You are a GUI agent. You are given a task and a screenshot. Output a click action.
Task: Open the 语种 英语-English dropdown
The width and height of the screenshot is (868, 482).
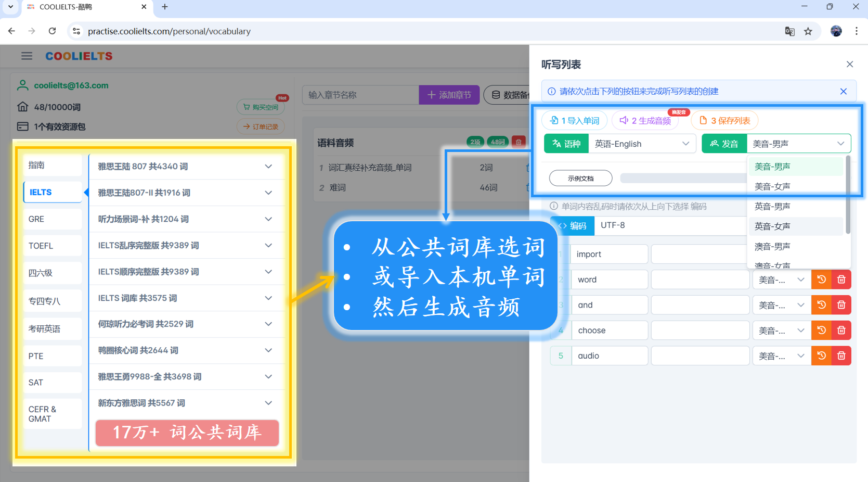pyautogui.click(x=641, y=144)
